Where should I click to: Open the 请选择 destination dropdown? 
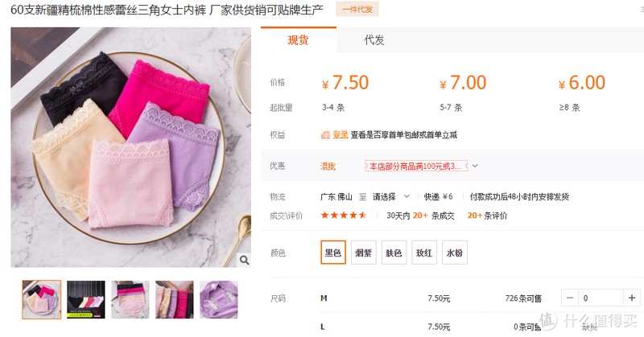tap(390, 196)
